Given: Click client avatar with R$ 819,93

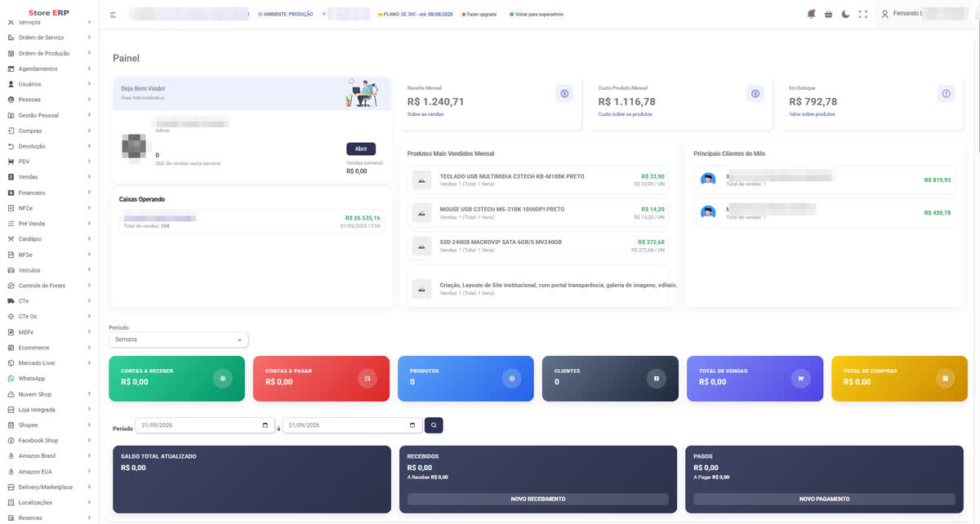Looking at the screenshot, I should coord(708,180).
